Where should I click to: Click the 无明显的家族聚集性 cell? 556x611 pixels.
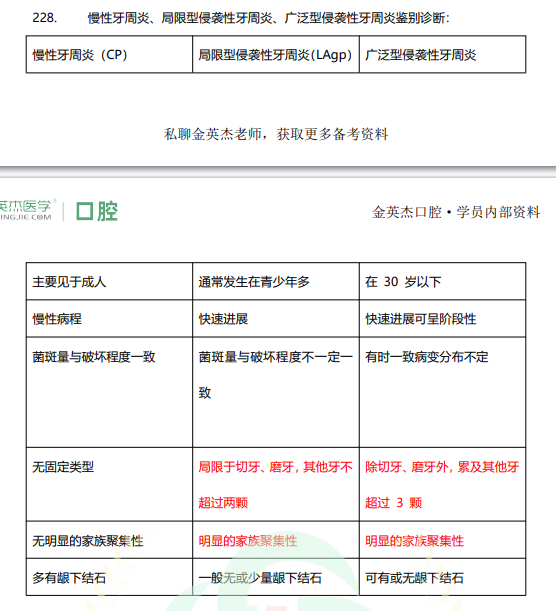pyautogui.click(x=109, y=540)
